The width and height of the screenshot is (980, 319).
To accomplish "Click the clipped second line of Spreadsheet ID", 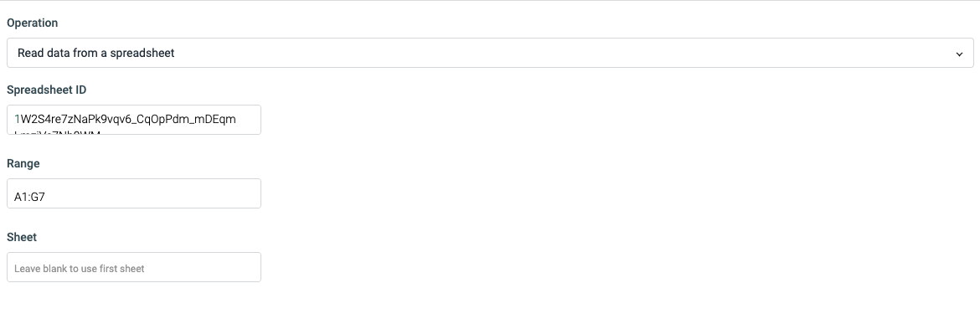I will [58, 131].
